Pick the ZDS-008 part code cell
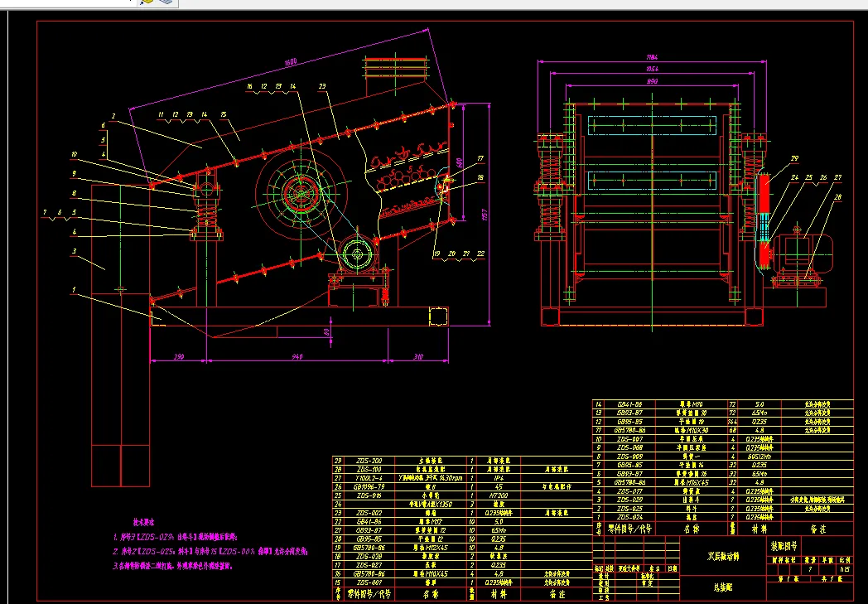Image resolution: width=868 pixels, height=604 pixels. coord(629,448)
